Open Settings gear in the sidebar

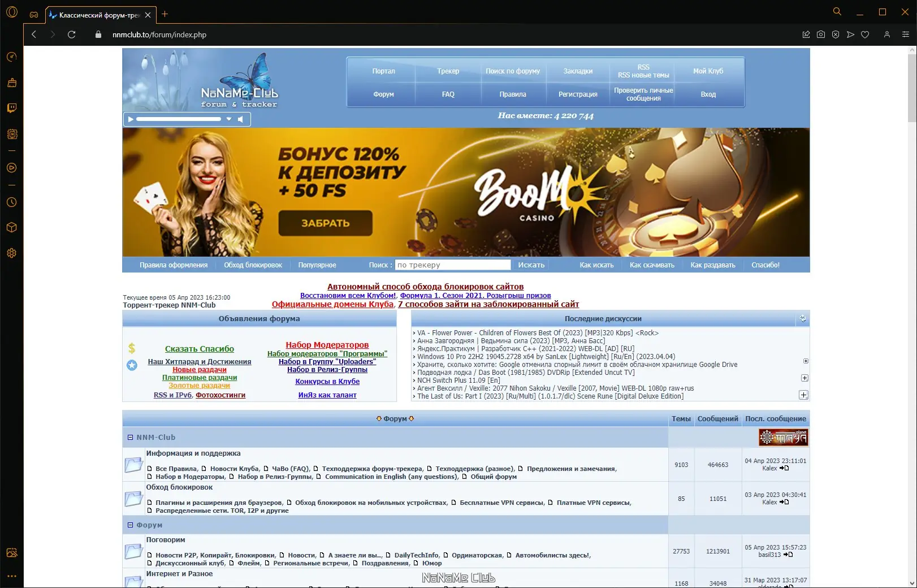[x=12, y=253]
